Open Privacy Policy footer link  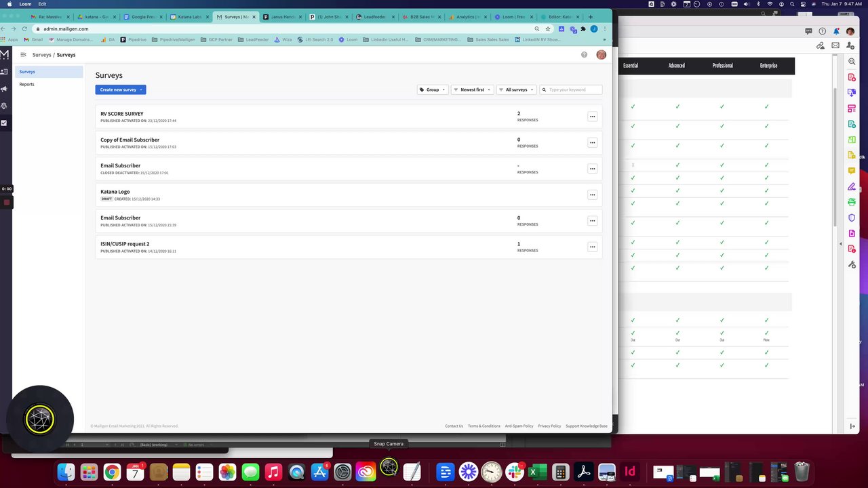(x=549, y=426)
